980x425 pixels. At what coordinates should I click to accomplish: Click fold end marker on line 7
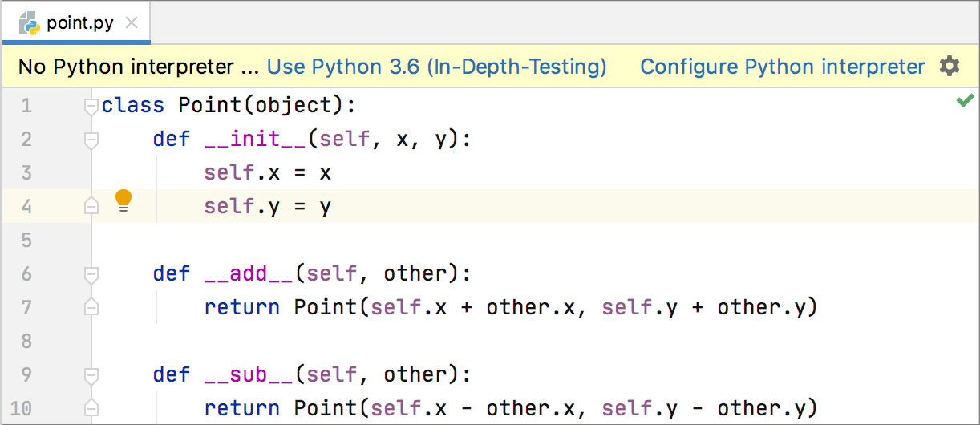(91, 308)
